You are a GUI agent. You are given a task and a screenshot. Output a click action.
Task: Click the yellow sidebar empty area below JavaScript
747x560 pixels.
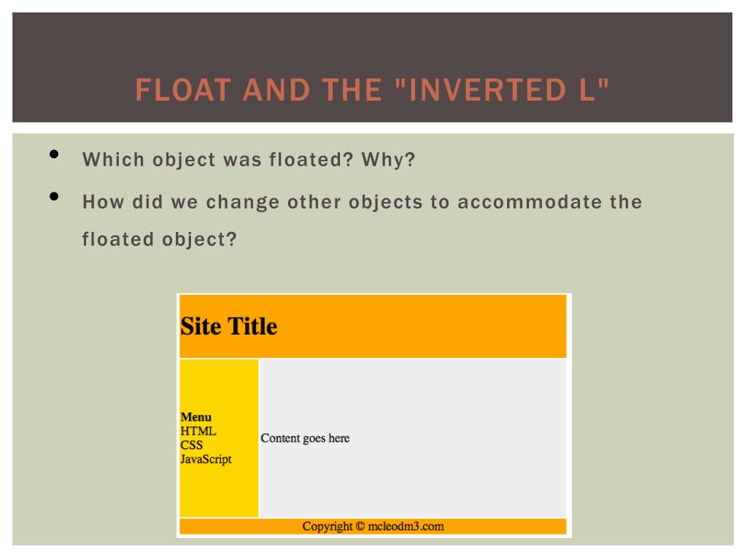pos(219,493)
